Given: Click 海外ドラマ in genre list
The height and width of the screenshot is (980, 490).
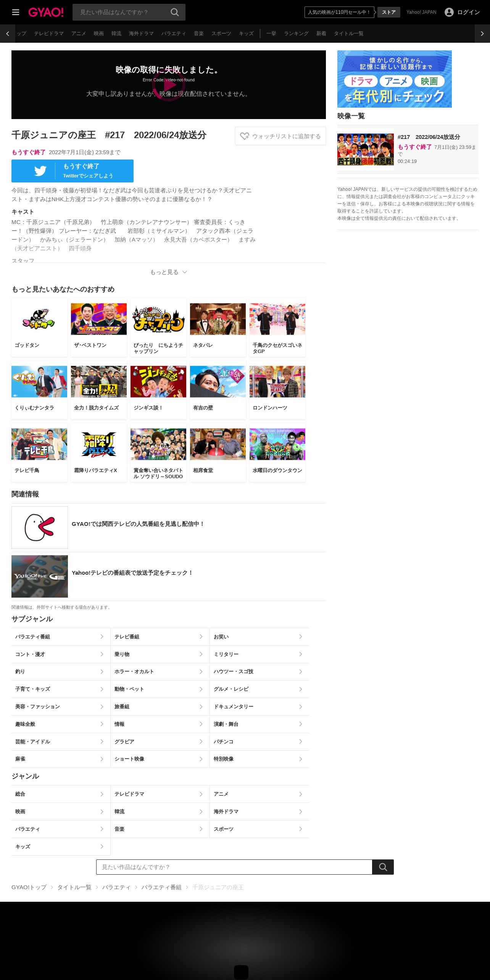Looking at the screenshot, I should click(x=260, y=811).
